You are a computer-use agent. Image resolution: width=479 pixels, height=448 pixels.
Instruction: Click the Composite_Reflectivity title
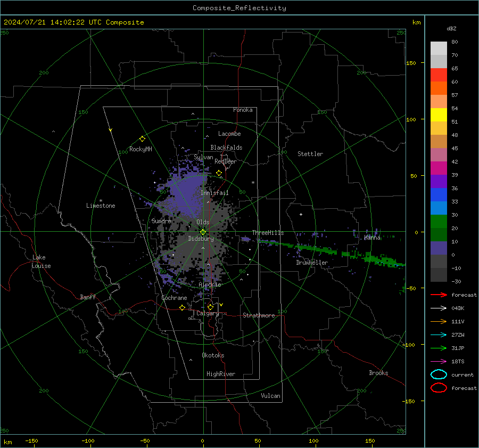click(240, 8)
